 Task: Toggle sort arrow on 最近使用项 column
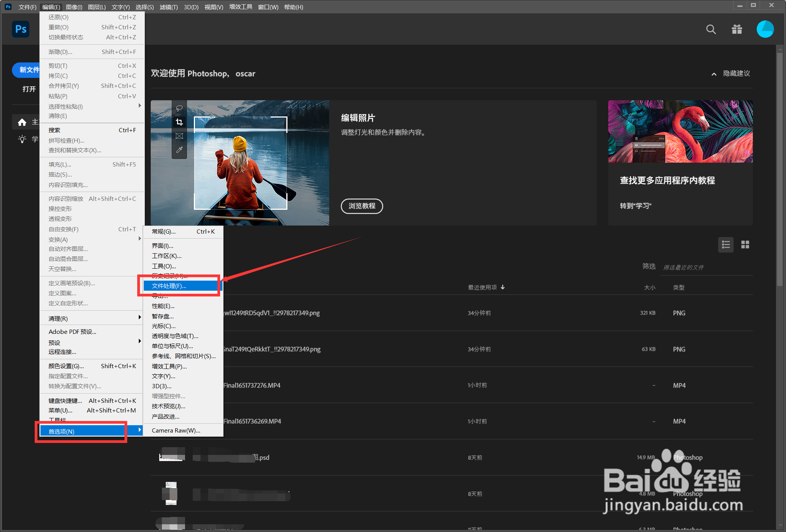point(503,287)
